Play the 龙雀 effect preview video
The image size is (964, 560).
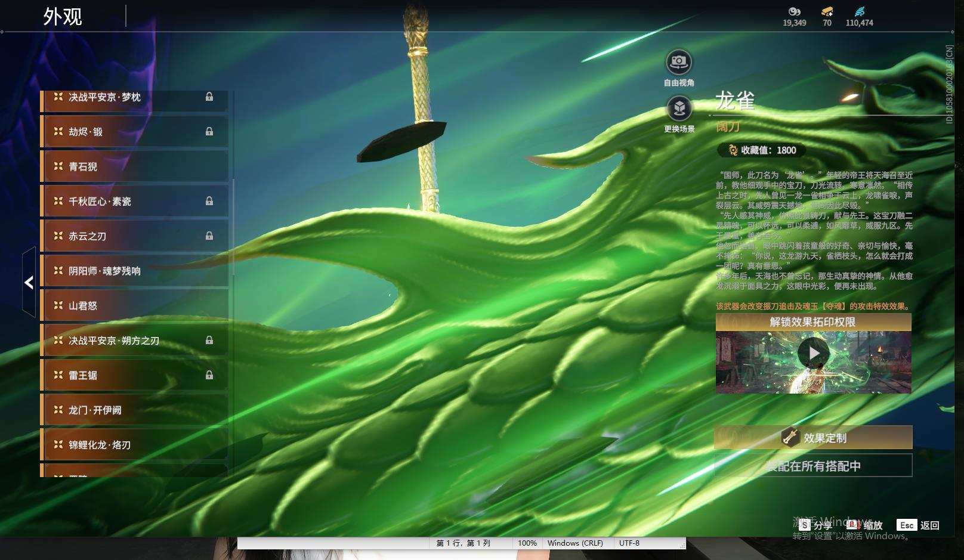pos(814,353)
